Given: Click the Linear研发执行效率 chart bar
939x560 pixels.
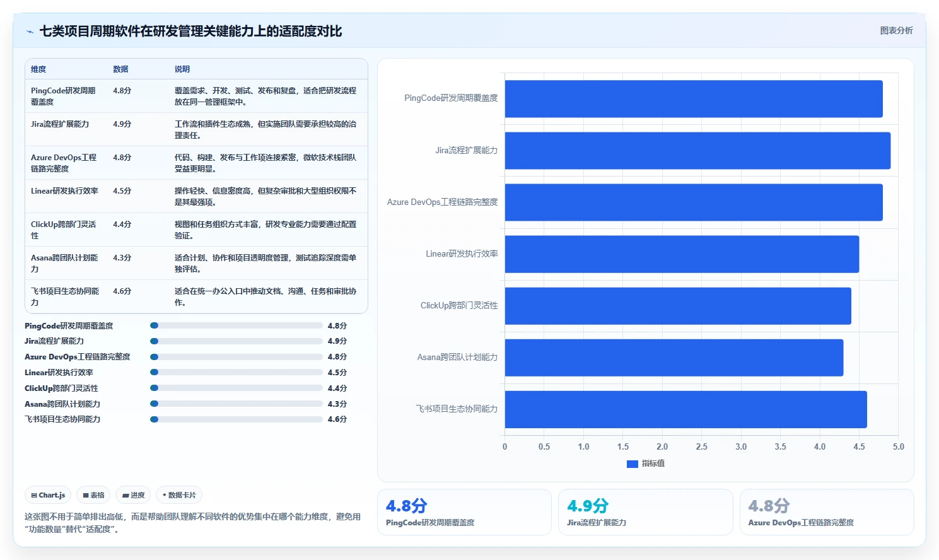Looking at the screenshot, I should pyautogui.click(x=682, y=254).
